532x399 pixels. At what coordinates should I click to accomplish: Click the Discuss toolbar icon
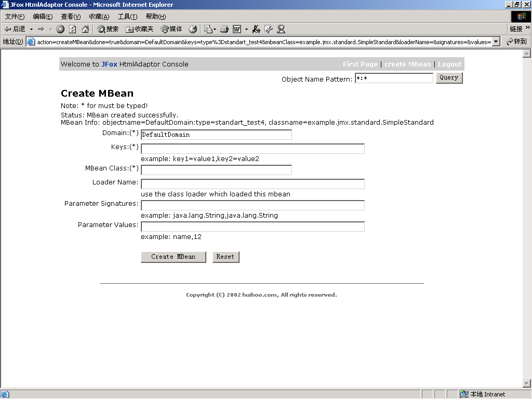click(x=269, y=29)
